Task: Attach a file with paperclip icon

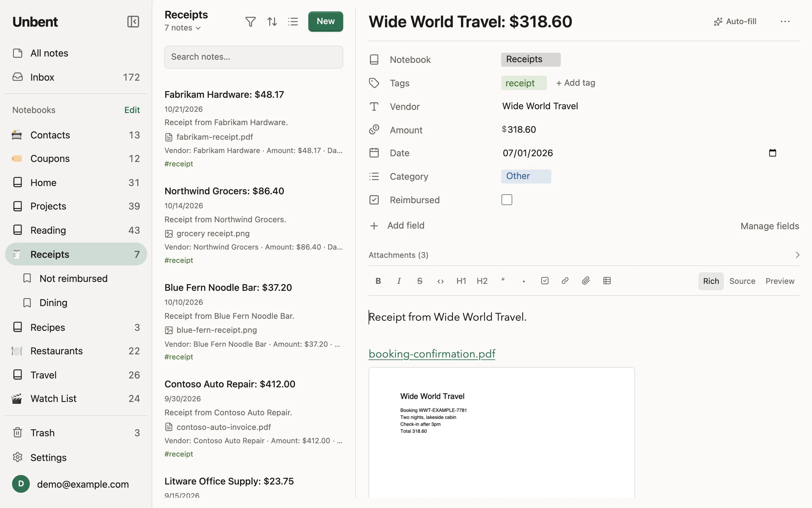Action: click(586, 281)
